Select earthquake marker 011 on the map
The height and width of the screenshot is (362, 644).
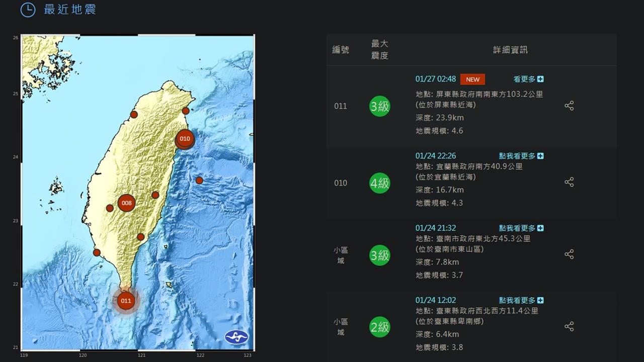tap(126, 301)
